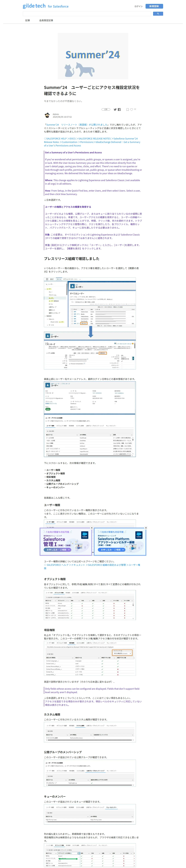
Task: Open the オブジェクト権限 table screenshot
Action: 90,605
